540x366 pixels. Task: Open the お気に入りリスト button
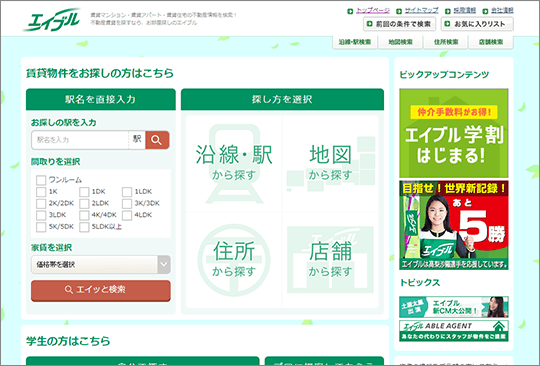click(x=477, y=24)
